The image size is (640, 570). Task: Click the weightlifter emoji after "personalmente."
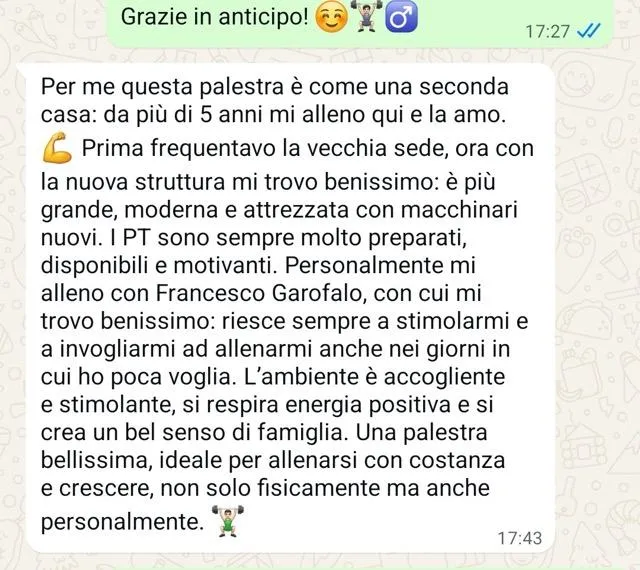(x=228, y=521)
